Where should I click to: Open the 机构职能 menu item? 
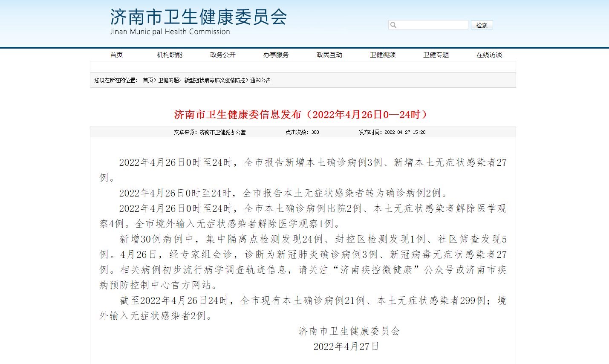point(170,55)
